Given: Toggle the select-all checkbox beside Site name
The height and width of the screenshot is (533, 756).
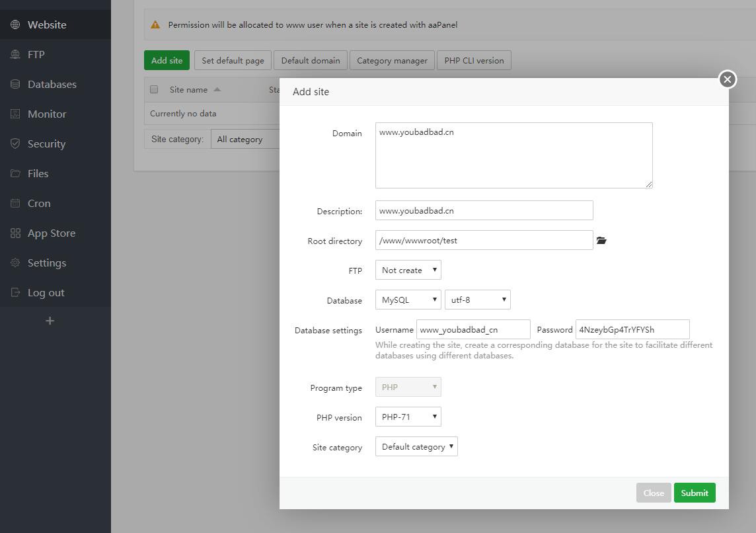Looking at the screenshot, I should pos(154,89).
